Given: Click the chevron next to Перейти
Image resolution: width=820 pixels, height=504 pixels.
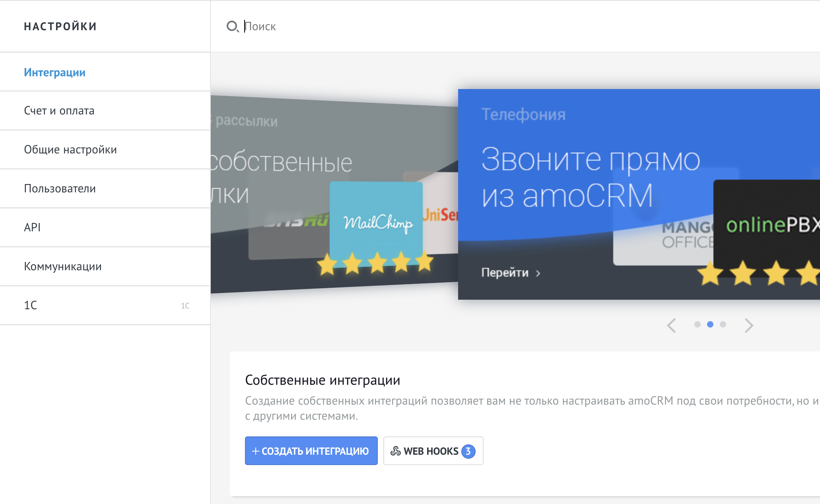Looking at the screenshot, I should point(538,273).
